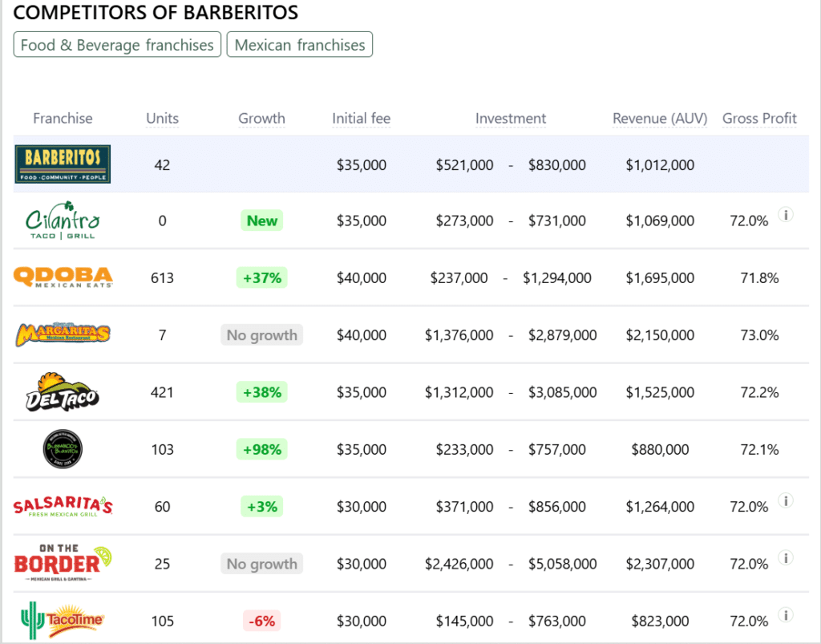Click the Del Taco logo
Viewport: 821px width, 644px height.
click(x=63, y=391)
